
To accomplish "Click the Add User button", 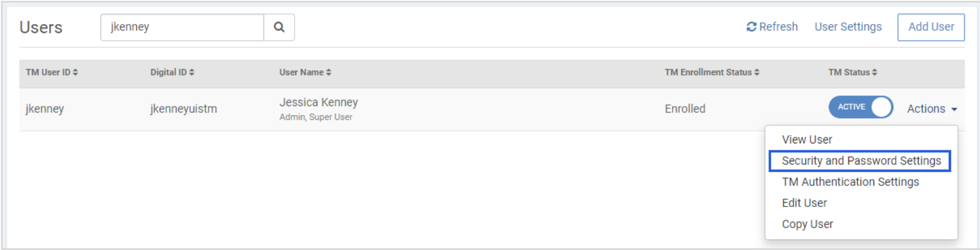I will click(x=930, y=27).
